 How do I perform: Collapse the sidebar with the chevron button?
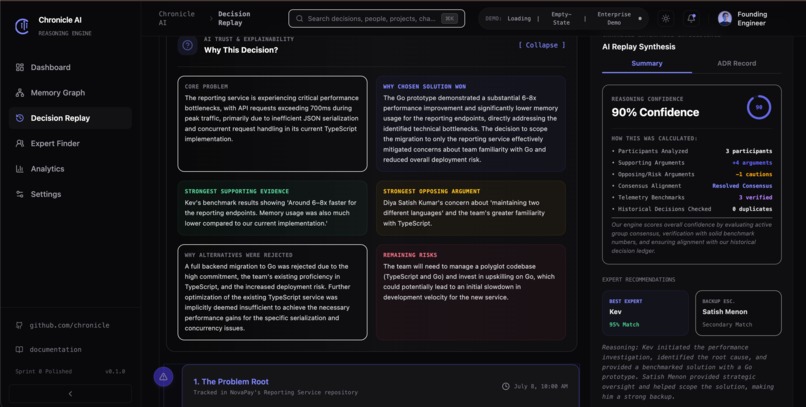pyautogui.click(x=70, y=394)
